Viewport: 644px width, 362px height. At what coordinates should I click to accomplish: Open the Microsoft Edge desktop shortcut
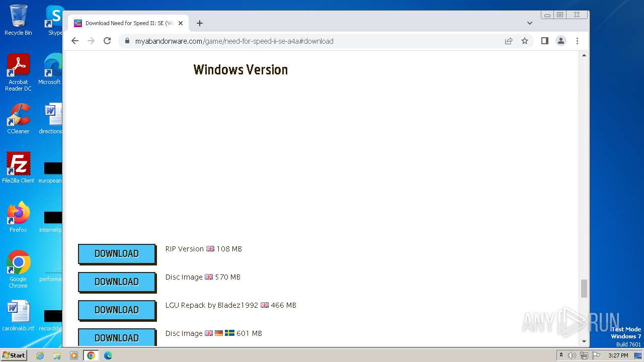(x=50, y=69)
